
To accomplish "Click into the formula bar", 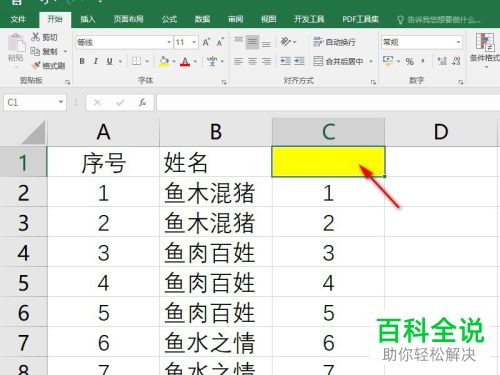I will coord(328,102).
